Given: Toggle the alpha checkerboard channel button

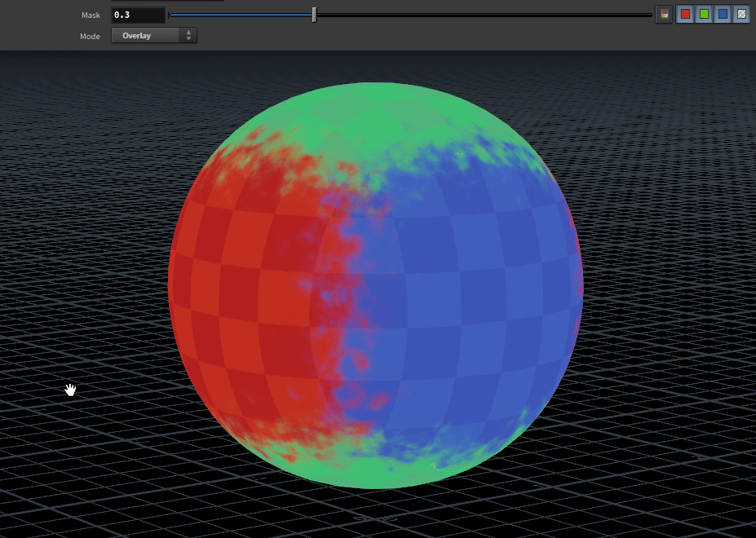Looking at the screenshot, I should (x=741, y=15).
